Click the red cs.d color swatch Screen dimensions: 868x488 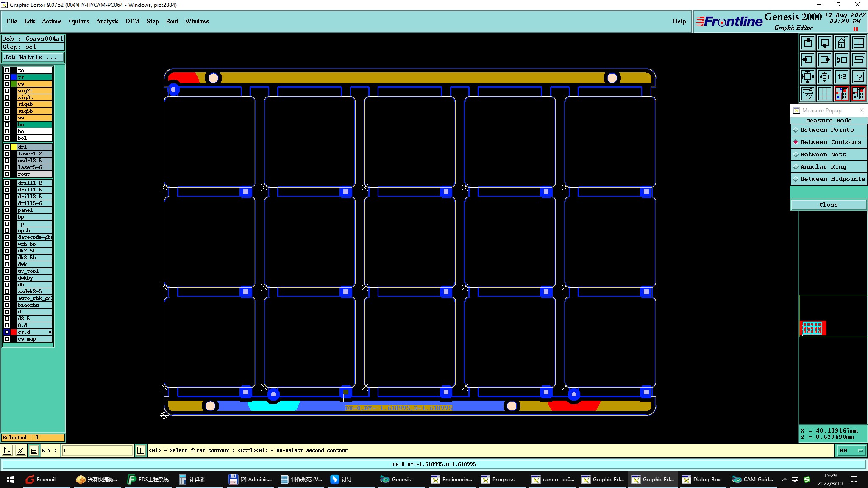coord(14,332)
